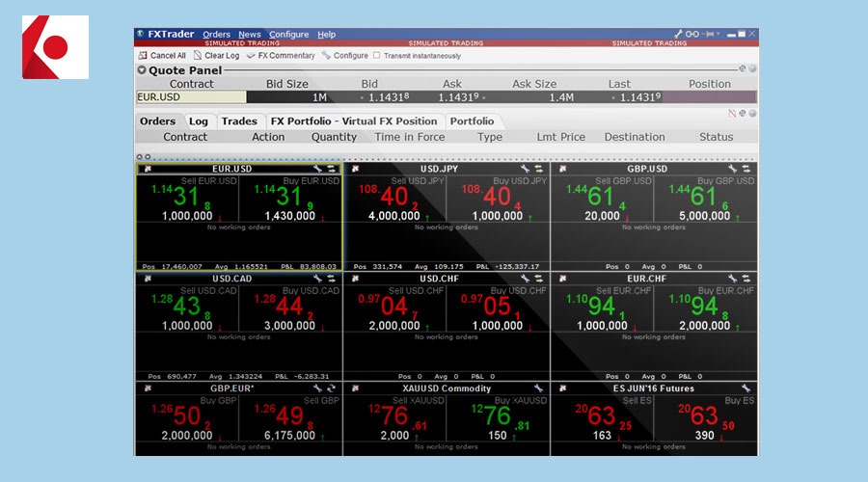868x482 pixels.
Task: Open the wrench settings of the USD.CHF cell
Action: pyautogui.click(x=526, y=279)
